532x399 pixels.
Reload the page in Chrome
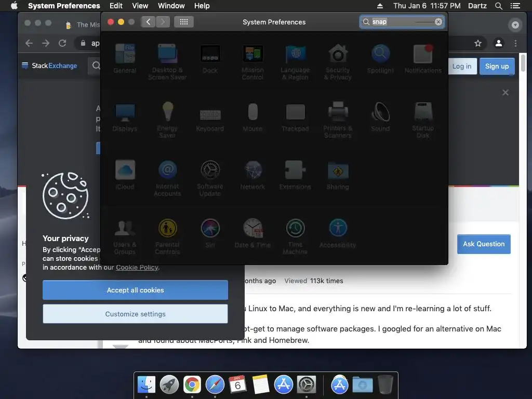62,43
